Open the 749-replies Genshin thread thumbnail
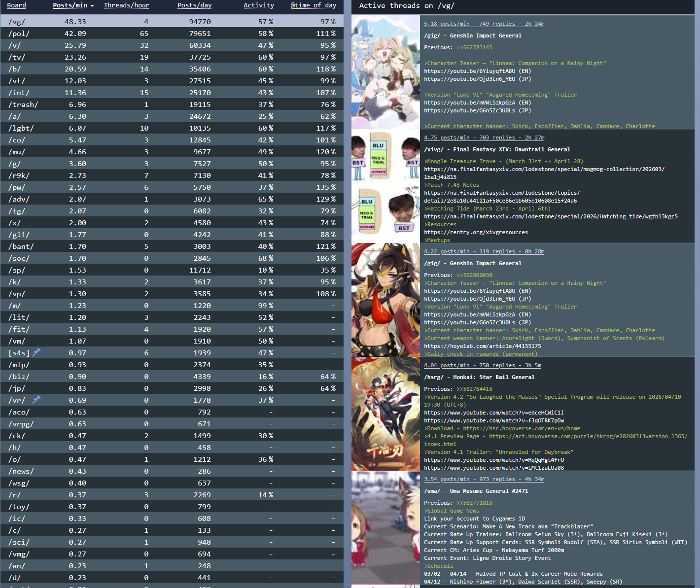Image resolution: width=700 pixels, height=588 pixels. (x=385, y=72)
